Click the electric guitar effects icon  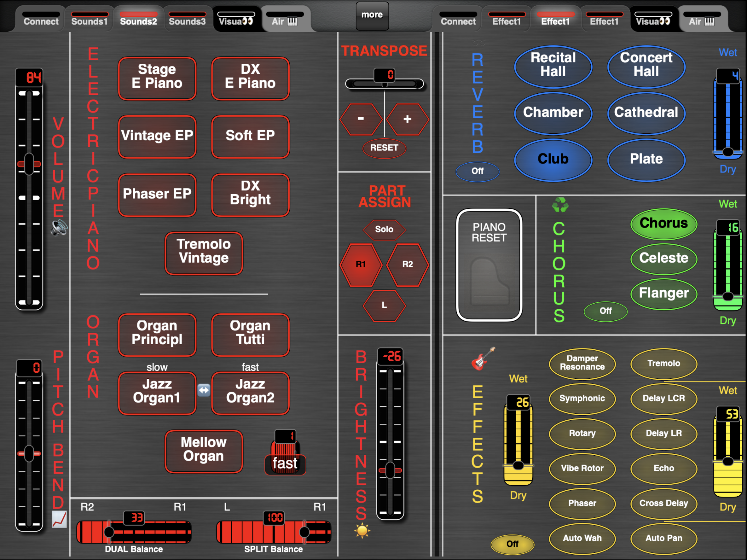tap(483, 359)
